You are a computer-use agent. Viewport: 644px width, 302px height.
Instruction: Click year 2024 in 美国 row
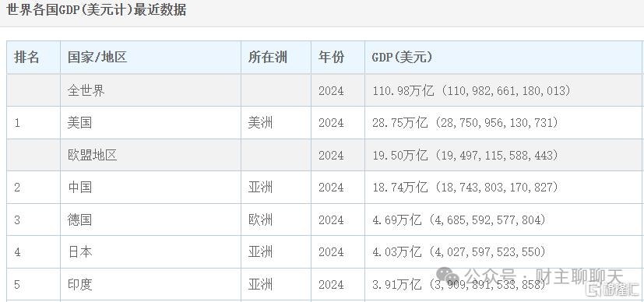(331, 123)
